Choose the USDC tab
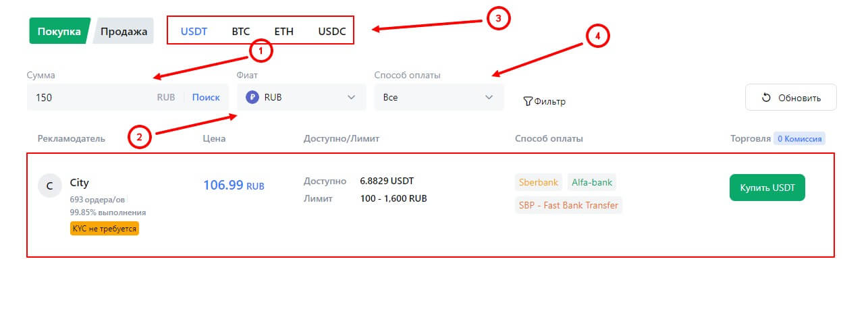Screen dimensions: 868x311 (x=332, y=31)
